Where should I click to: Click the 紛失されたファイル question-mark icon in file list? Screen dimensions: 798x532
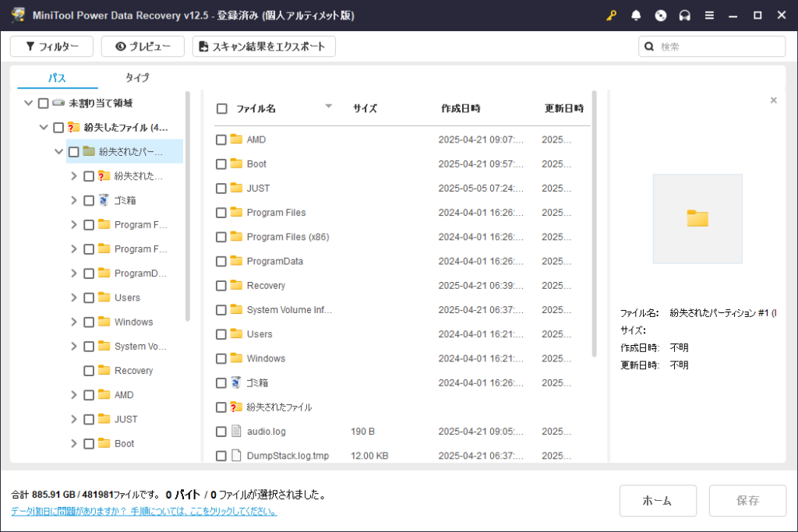235,407
